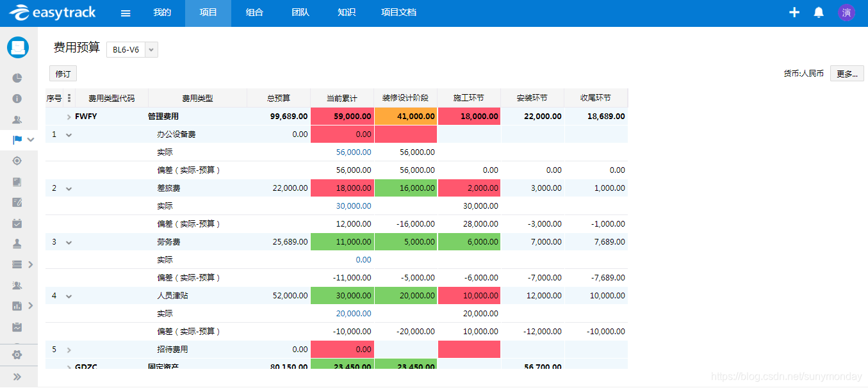
Task: Open the stamp approval sidebar icon
Action: click(17, 243)
